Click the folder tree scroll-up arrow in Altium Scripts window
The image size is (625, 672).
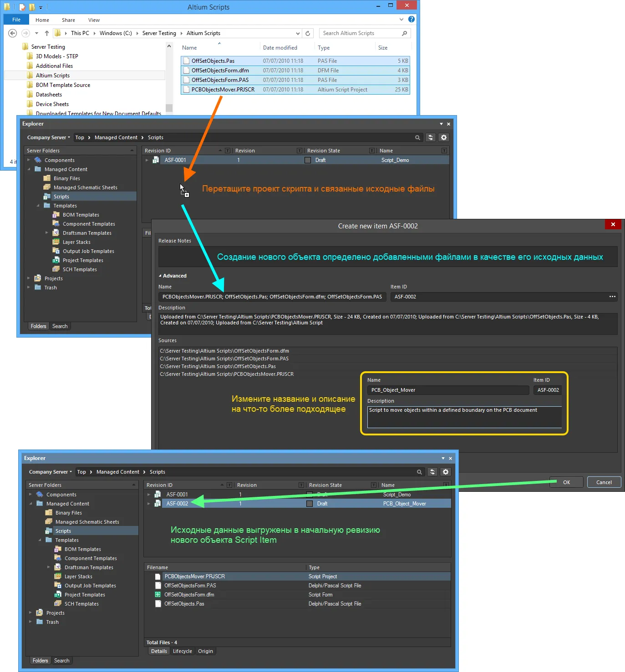coord(169,46)
